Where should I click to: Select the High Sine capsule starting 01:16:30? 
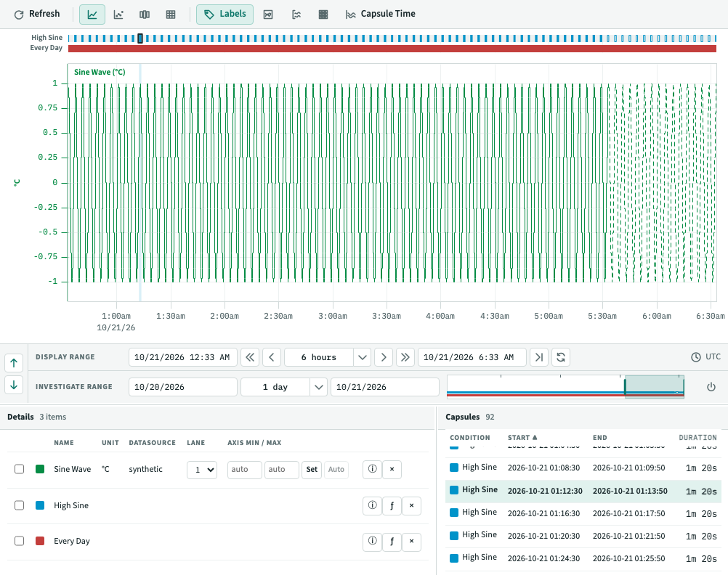click(583, 513)
